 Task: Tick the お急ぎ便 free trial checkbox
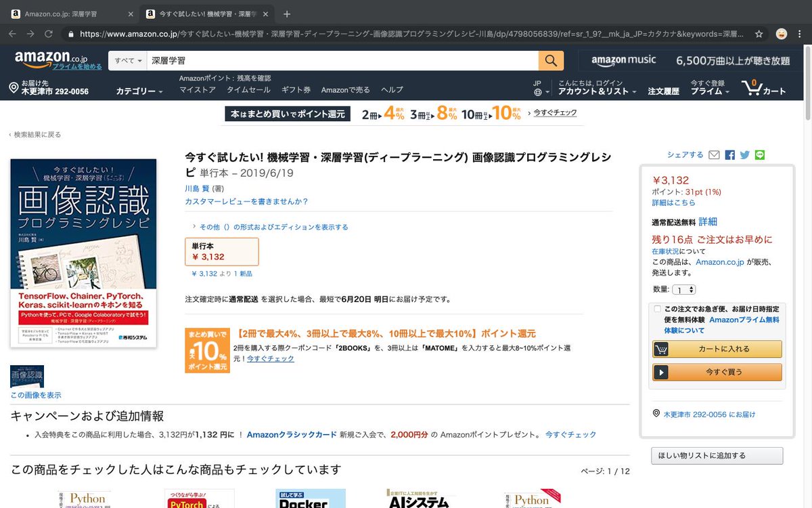click(657, 309)
